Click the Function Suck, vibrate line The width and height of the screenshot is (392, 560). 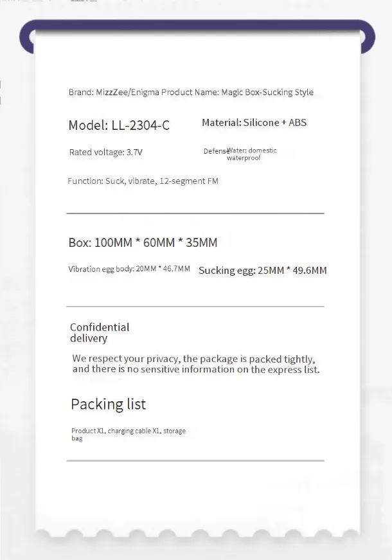(x=143, y=181)
